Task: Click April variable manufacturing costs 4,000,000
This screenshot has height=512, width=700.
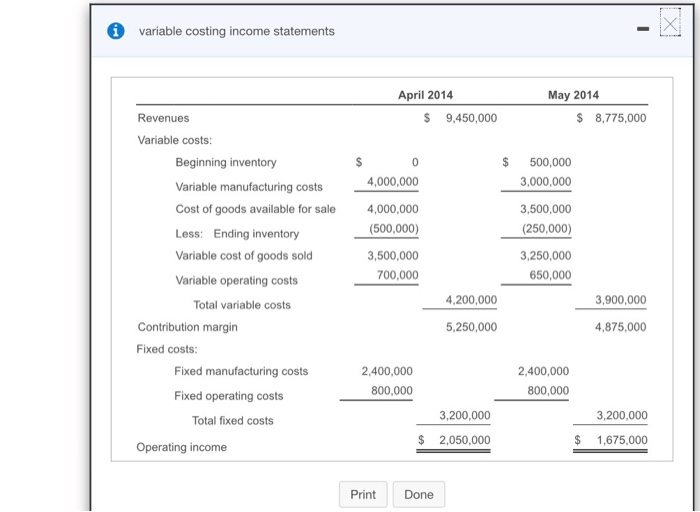Action: (x=393, y=182)
